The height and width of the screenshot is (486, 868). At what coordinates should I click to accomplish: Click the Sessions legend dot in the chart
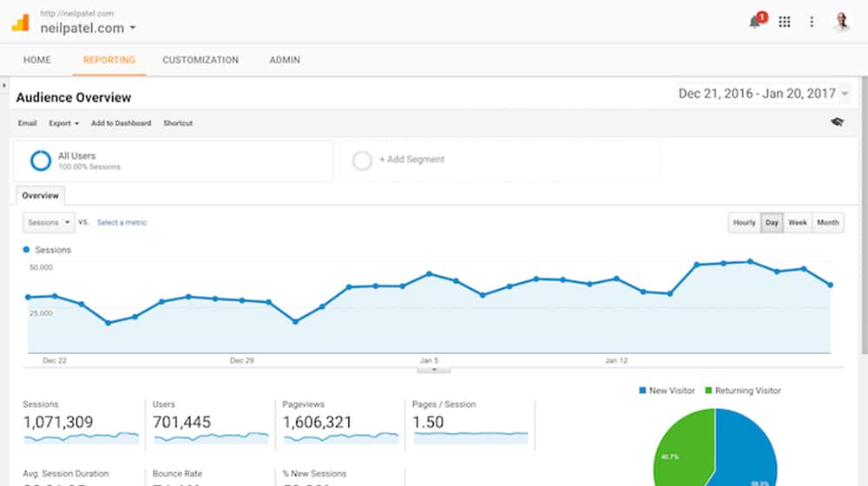click(x=26, y=250)
